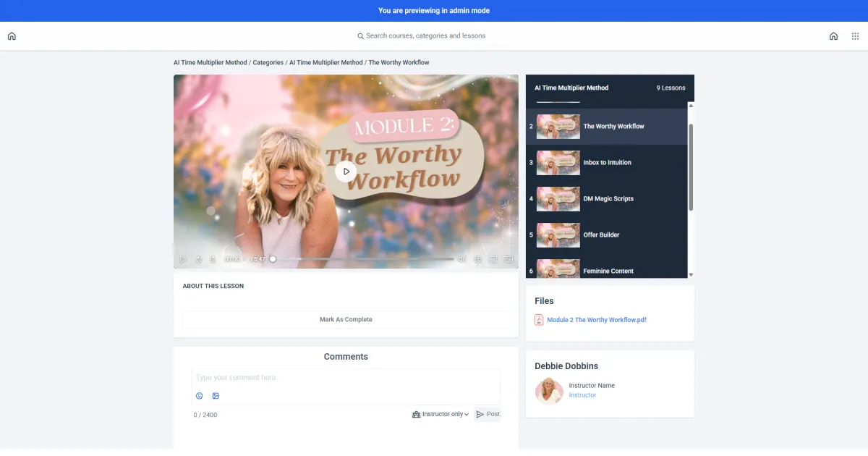The image size is (868, 456).
Task: Click the image attach icon in comments
Action: [216, 396]
